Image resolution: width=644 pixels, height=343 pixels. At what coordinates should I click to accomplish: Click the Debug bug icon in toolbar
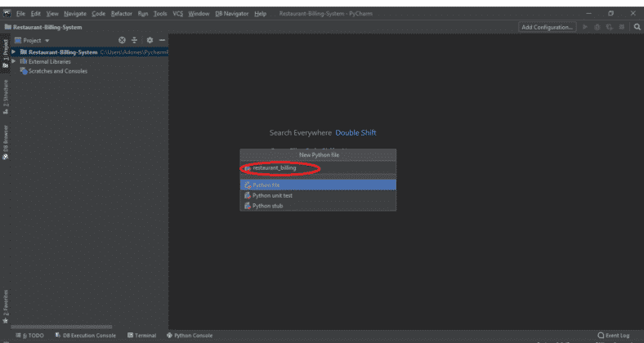598,27
